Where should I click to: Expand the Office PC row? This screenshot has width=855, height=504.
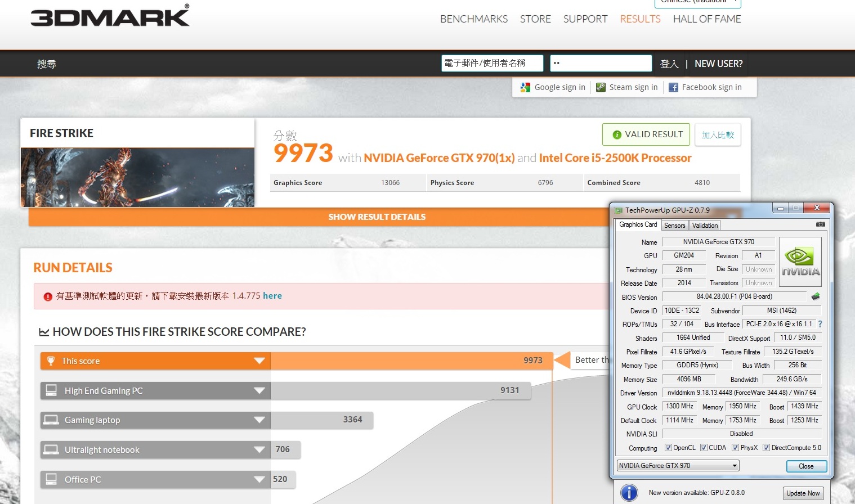click(x=259, y=479)
